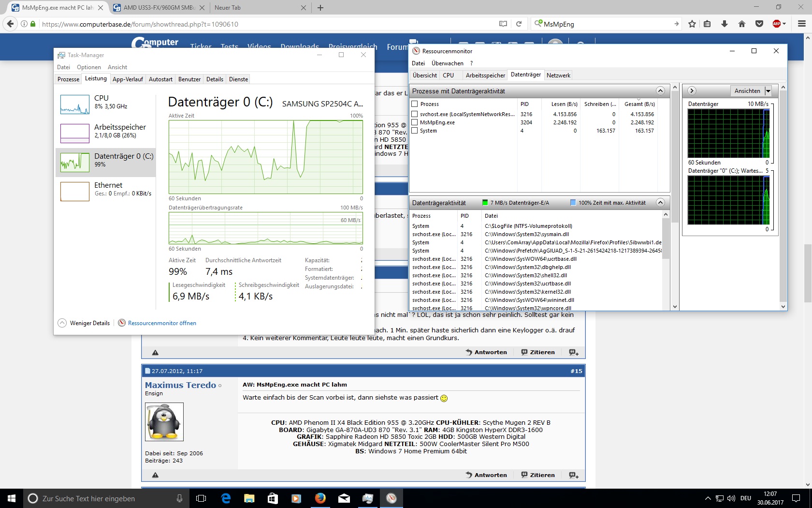Open Ansichten dropdown arrow

[x=768, y=91]
